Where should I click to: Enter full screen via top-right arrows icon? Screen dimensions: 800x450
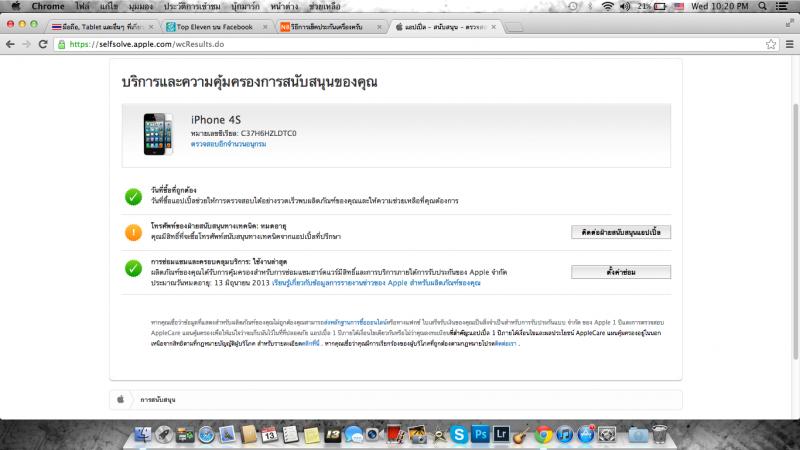(x=790, y=23)
